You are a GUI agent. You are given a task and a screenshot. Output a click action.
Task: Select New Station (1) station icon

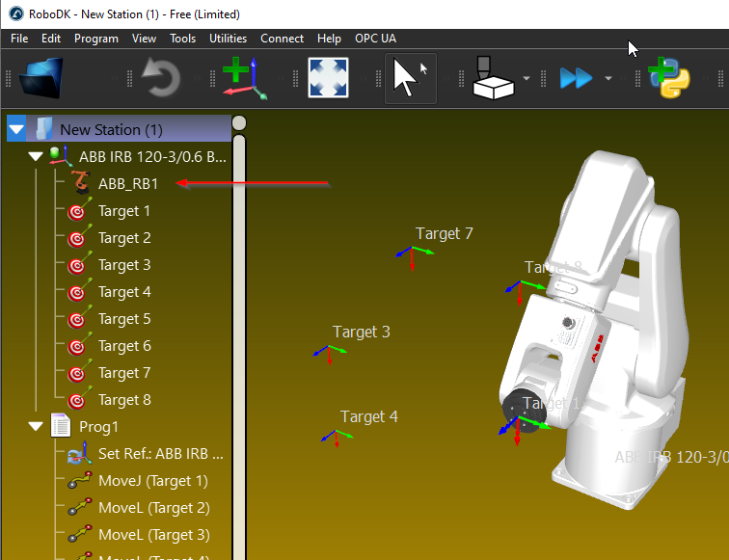tap(44, 129)
